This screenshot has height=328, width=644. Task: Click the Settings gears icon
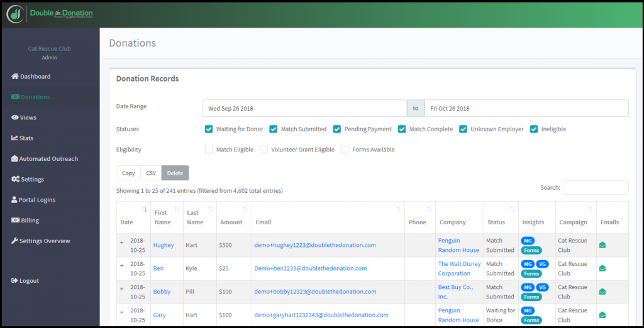15,179
